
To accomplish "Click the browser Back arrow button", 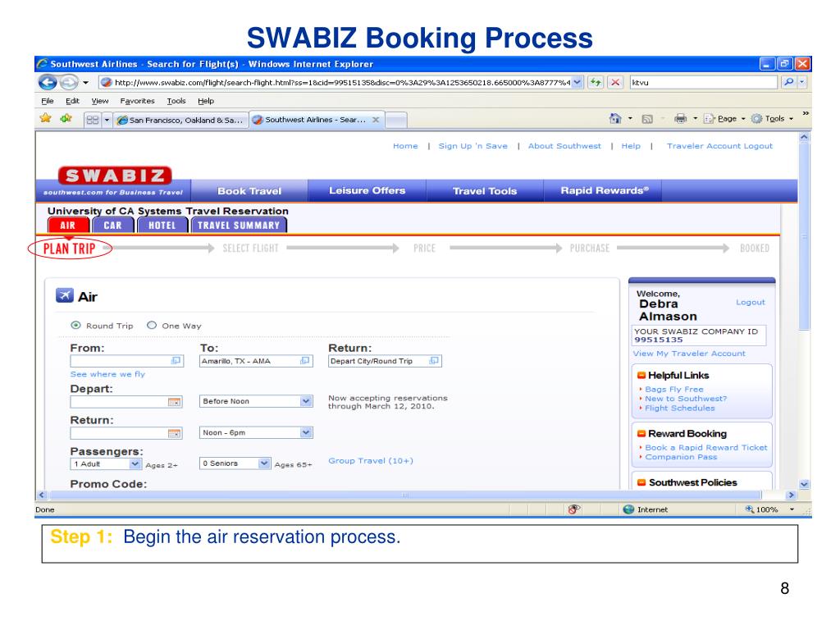I will tap(48, 83).
